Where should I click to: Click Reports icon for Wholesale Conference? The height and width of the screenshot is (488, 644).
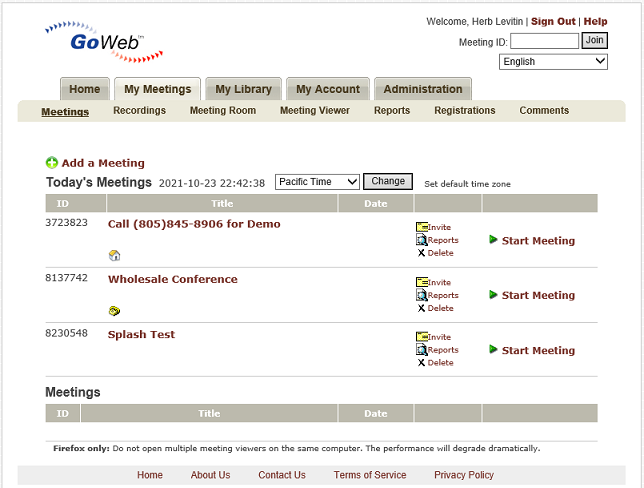[421, 296]
